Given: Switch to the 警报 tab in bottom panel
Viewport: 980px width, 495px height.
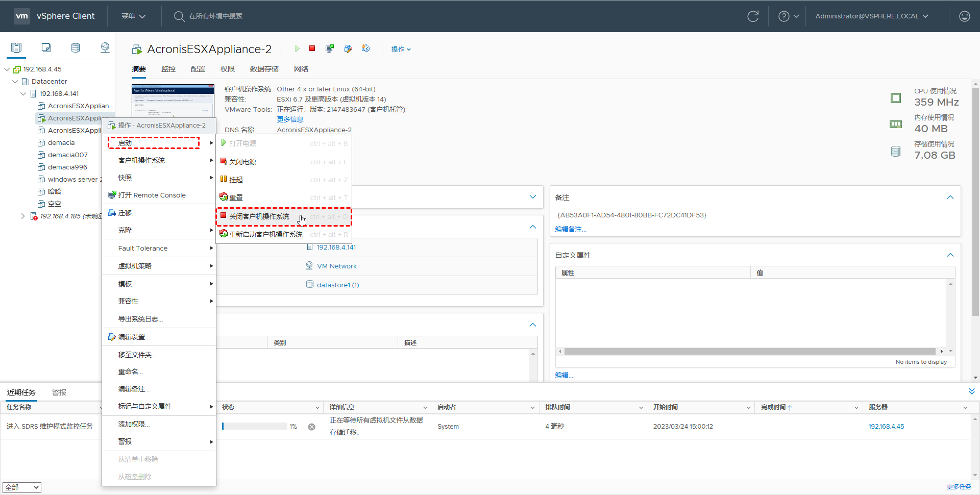Looking at the screenshot, I should coord(59,392).
